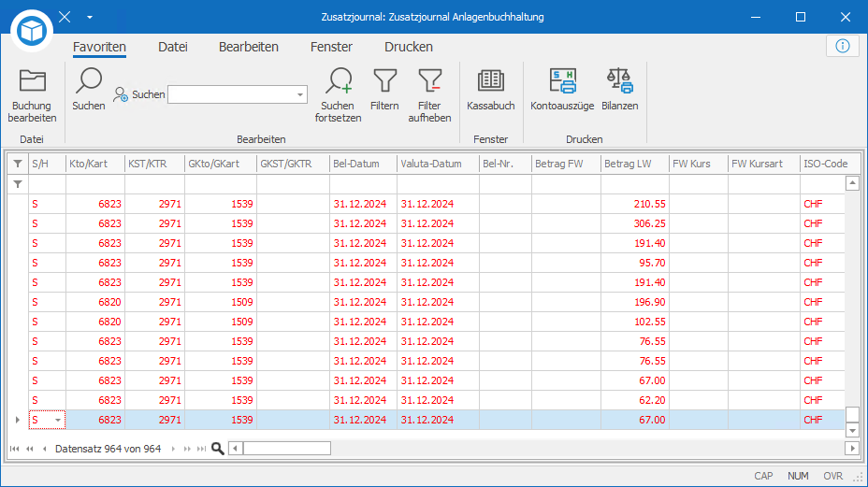
Task: Sort by the Valuta-Datum column header
Action: [438, 164]
